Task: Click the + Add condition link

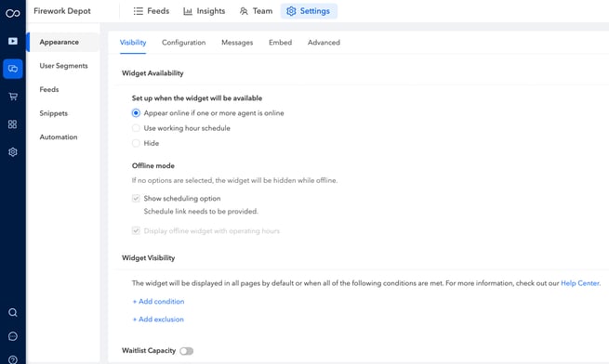Action: (x=158, y=302)
